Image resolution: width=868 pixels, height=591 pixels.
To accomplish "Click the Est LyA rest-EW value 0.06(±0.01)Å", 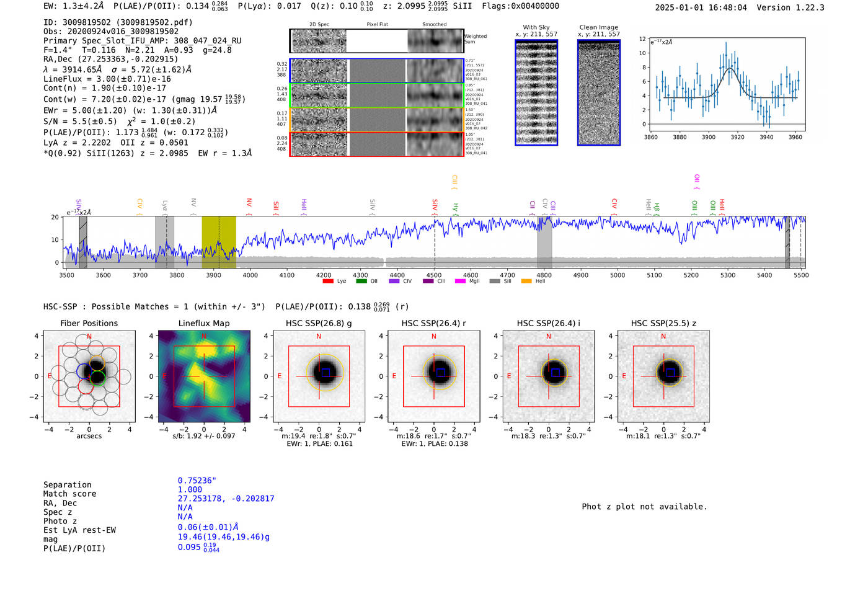I will tap(208, 527).
